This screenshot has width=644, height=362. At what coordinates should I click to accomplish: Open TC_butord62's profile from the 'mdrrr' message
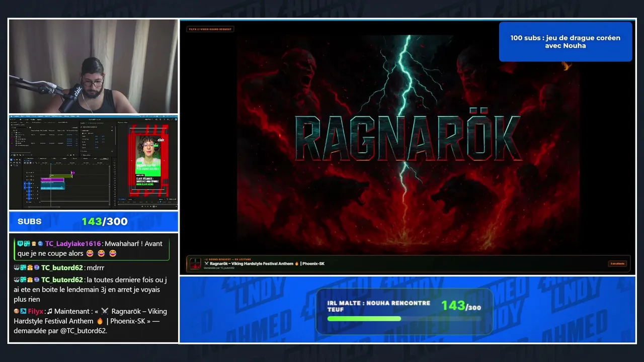(62, 268)
